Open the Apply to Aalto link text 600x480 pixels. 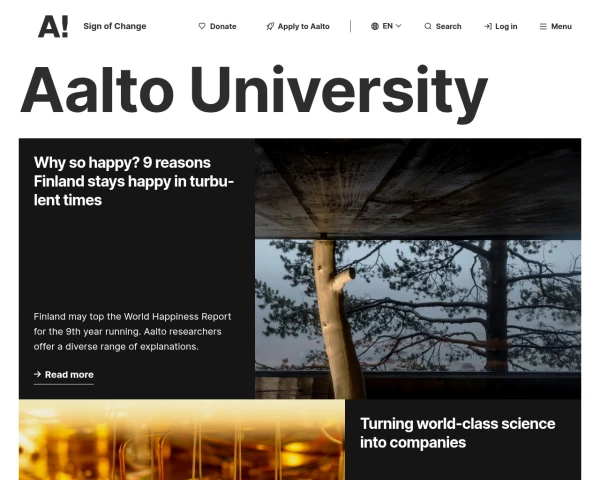point(303,26)
